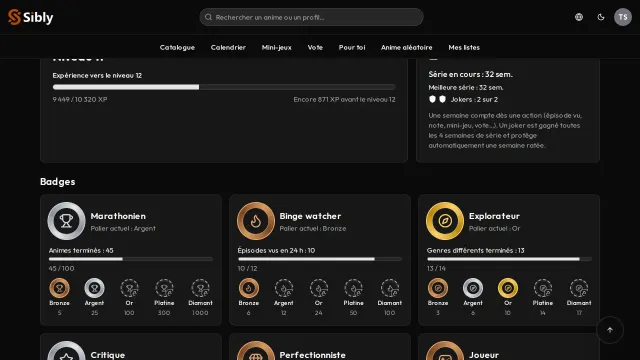This screenshot has width=640, height=360.
Task: Click the Explorateur badge title
Action: coord(494,216)
